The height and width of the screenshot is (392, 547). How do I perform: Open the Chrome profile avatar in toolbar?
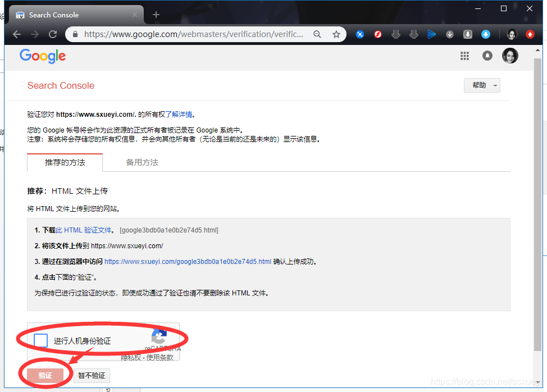click(x=512, y=34)
